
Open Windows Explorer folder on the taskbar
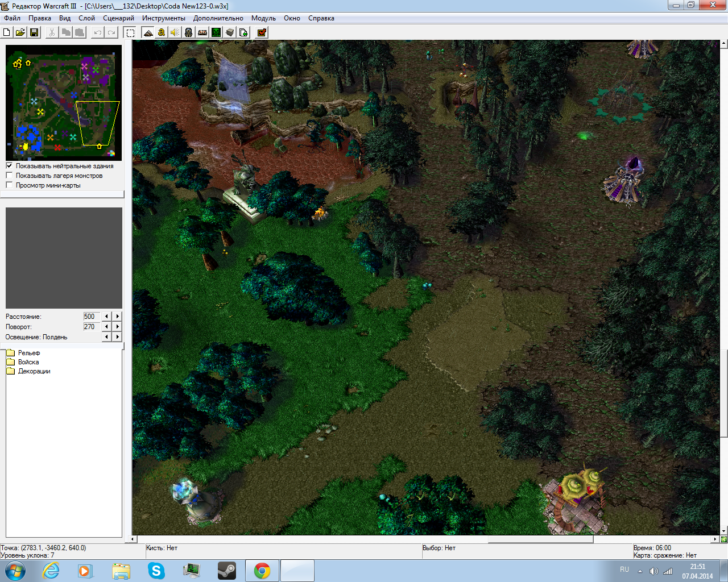pos(121,571)
